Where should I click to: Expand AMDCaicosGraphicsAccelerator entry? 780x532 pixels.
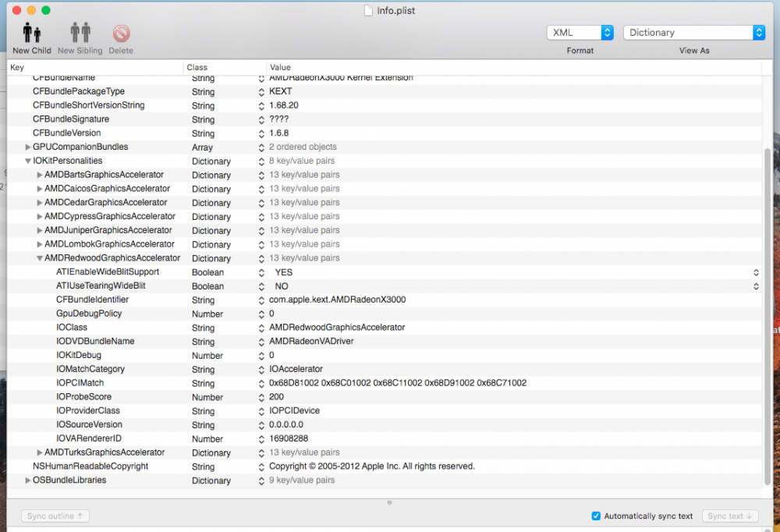(x=39, y=189)
